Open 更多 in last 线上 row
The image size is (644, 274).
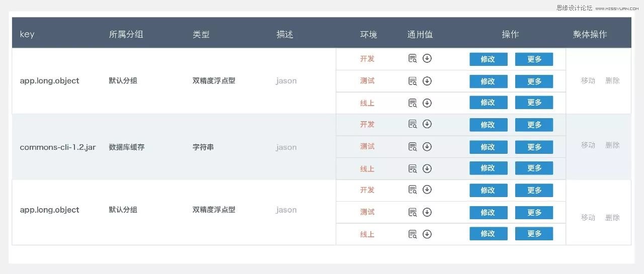pyautogui.click(x=534, y=234)
